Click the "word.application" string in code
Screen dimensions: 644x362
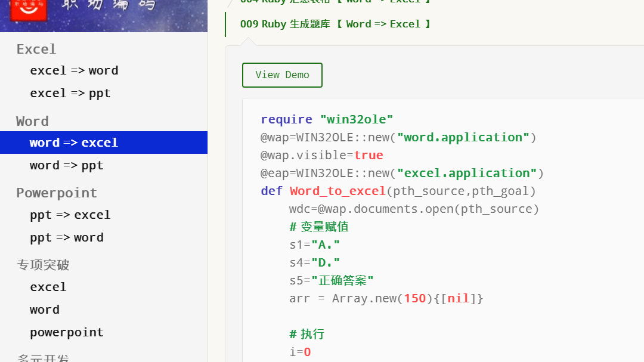click(x=463, y=137)
